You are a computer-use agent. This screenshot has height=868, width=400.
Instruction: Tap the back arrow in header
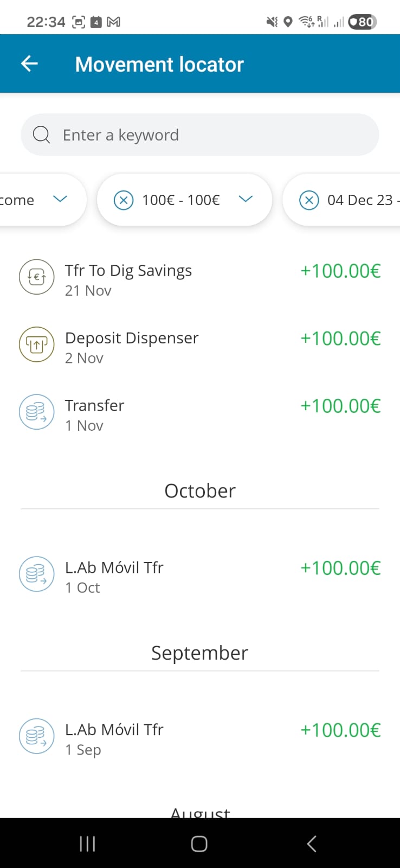(29, 64)
